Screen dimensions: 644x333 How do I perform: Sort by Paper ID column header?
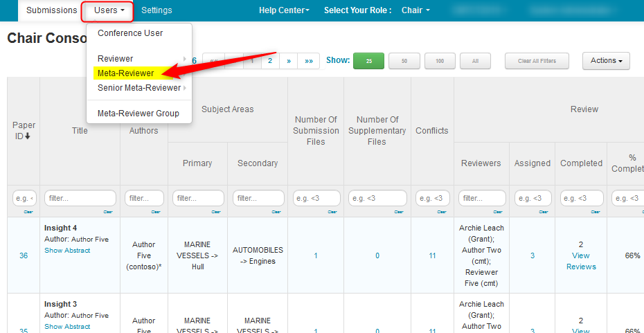[24, 131]
